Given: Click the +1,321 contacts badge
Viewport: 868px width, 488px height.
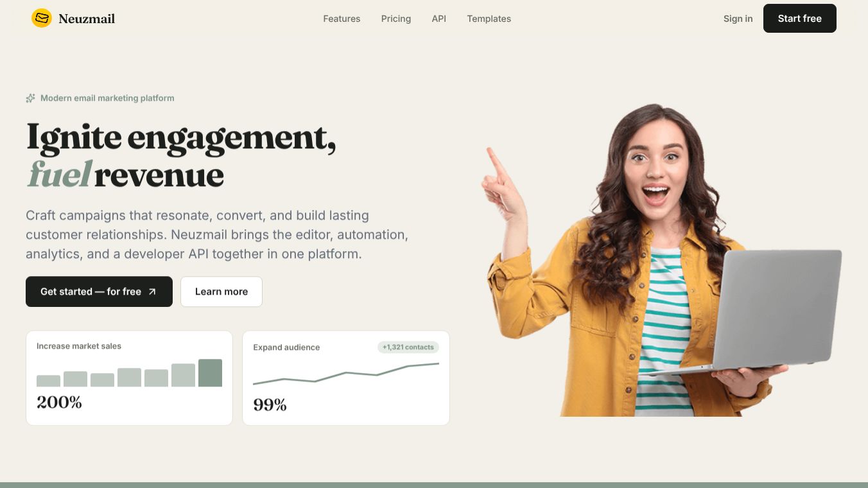Looking at the screenshot, I should tap(408, 347).
